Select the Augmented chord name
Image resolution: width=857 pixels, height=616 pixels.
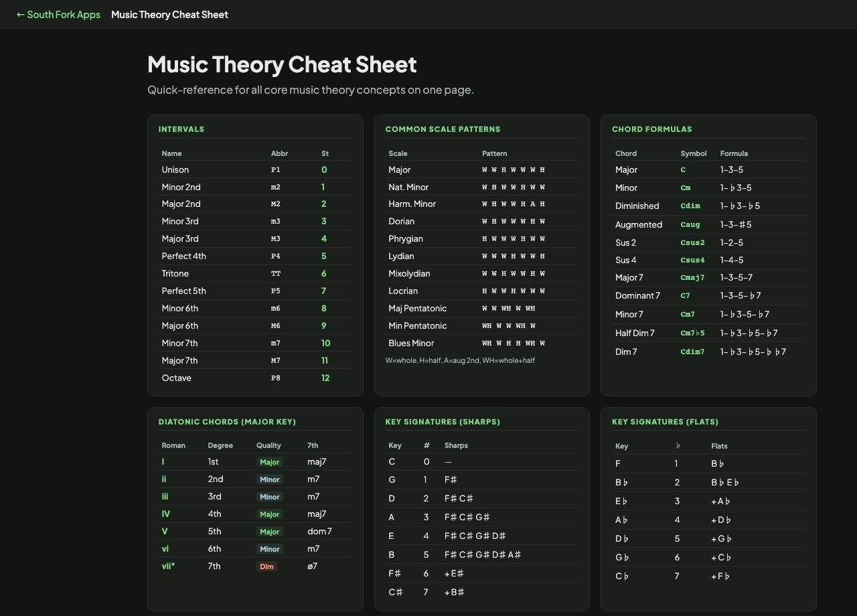[639, 224]
